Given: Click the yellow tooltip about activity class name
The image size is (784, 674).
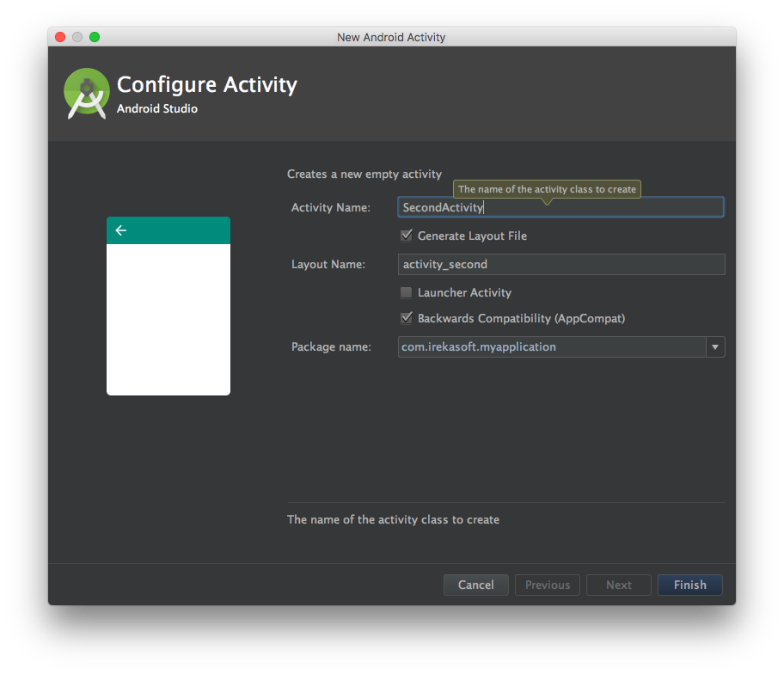Looking at the screenshot, I should coord(547,189).
